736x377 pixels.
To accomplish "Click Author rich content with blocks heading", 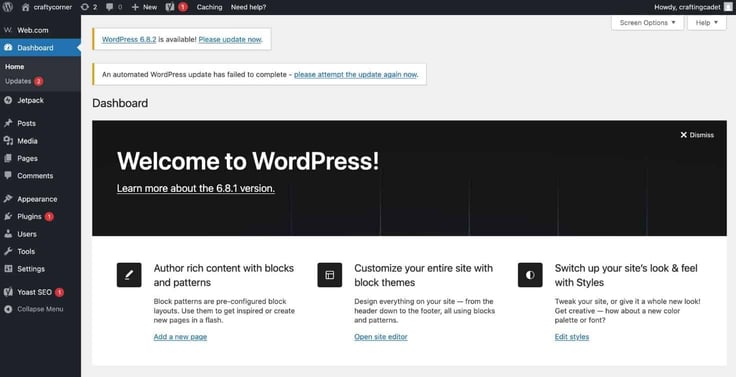I will pos(223,275).
